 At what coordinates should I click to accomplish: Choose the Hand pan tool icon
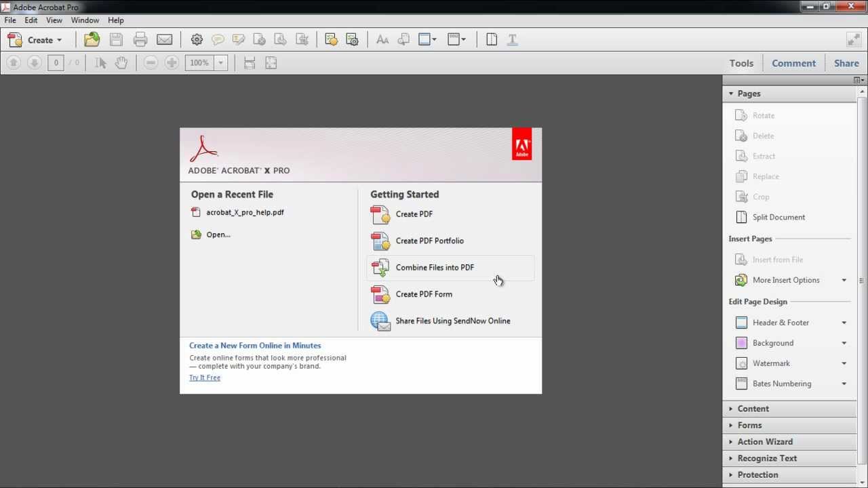(x=121, y=62)
